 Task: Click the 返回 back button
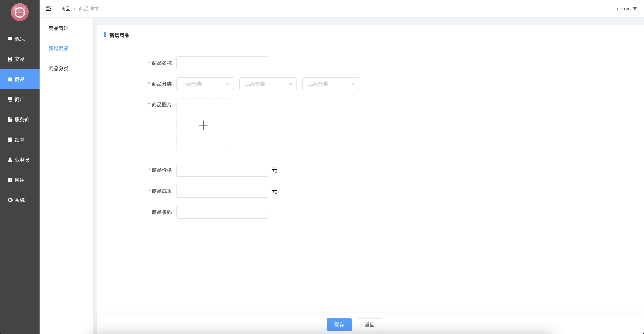click(369, 324)
